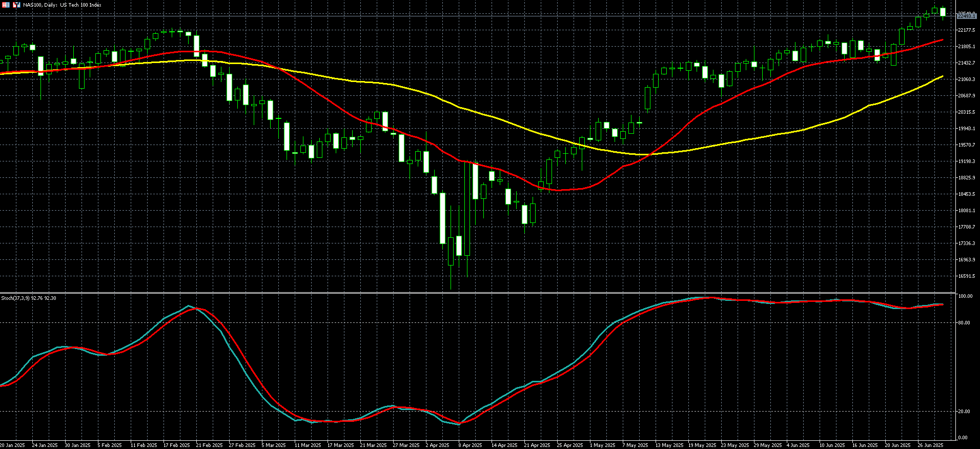This screenshot has width=980, height=449.
Task: Click the 16591.5 price scale label
Action: click(966, 276)
